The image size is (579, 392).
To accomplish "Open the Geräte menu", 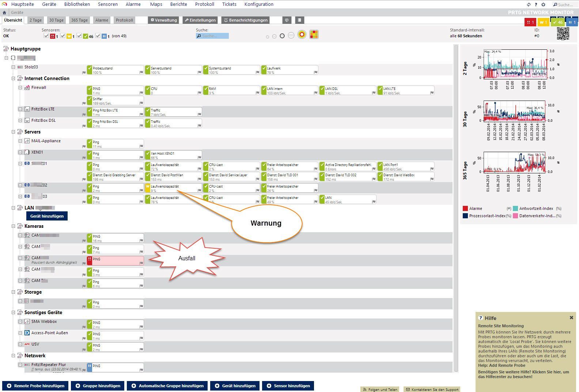I will click(x=49, y=4).
